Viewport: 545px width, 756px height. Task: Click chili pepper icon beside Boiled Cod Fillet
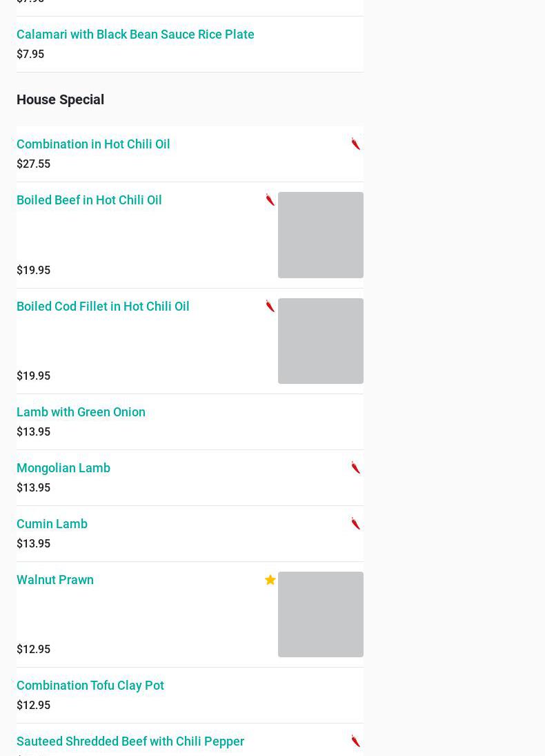tap(270, 306)
